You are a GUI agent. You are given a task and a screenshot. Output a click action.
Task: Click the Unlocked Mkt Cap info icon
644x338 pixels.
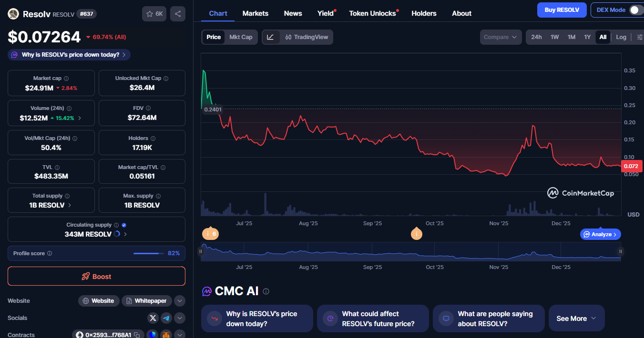click(166, 79)
